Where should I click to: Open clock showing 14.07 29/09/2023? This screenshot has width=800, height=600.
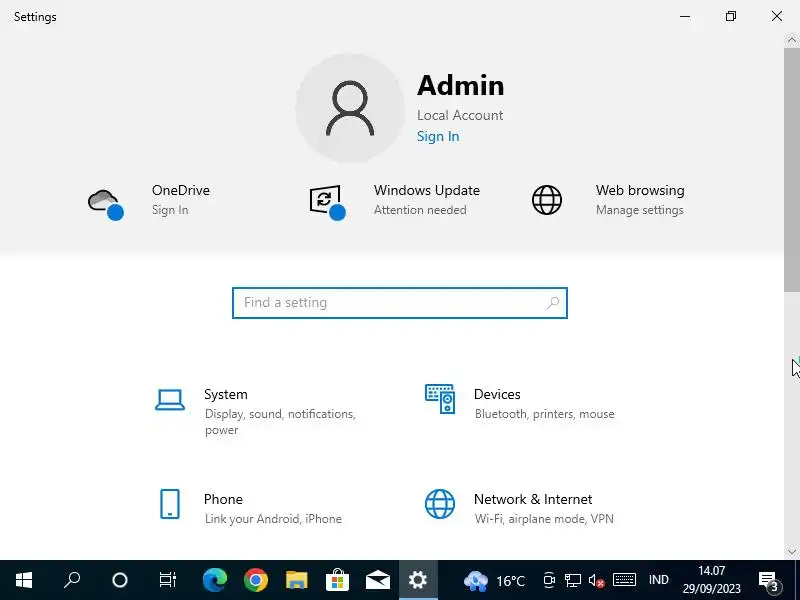coord(712,580)
